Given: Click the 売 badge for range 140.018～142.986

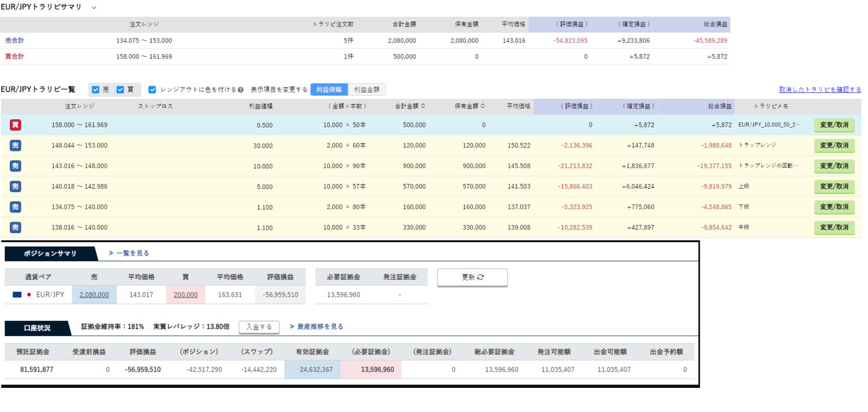Looking at the screenshot, I should [x=15, y=186].
